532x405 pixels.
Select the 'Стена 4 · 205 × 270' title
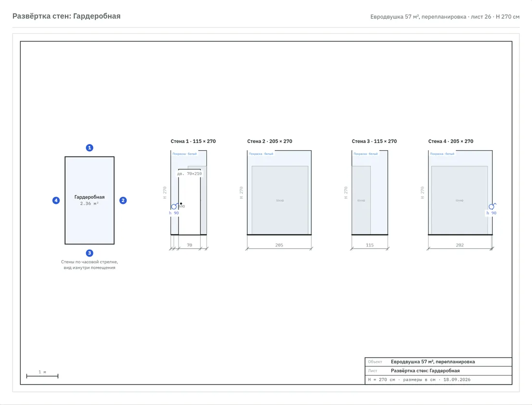pyautogui.click(x=451, y=141)
